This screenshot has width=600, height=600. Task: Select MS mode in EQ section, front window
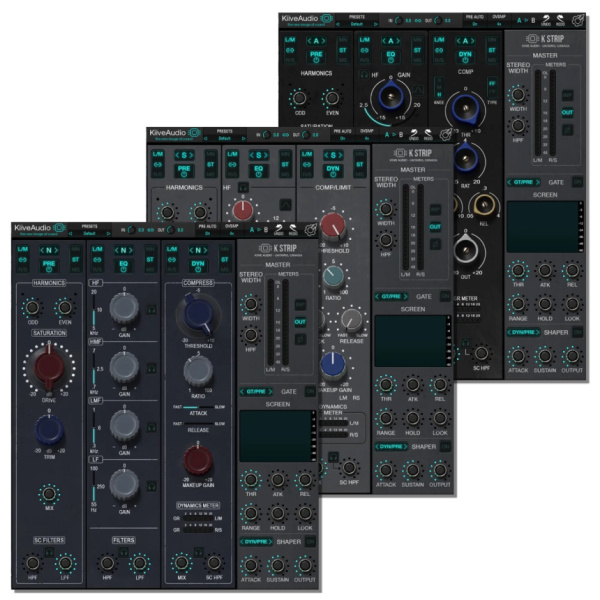tap(150, 269)
